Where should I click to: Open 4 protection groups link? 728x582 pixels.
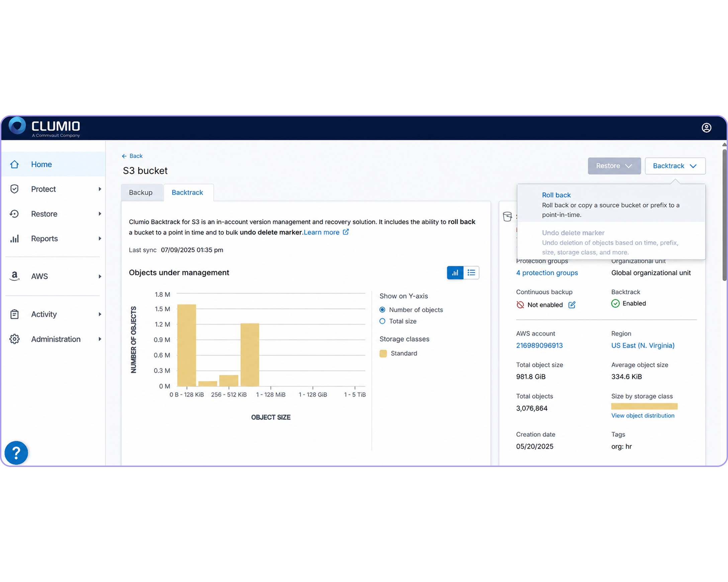coord(547,273)
